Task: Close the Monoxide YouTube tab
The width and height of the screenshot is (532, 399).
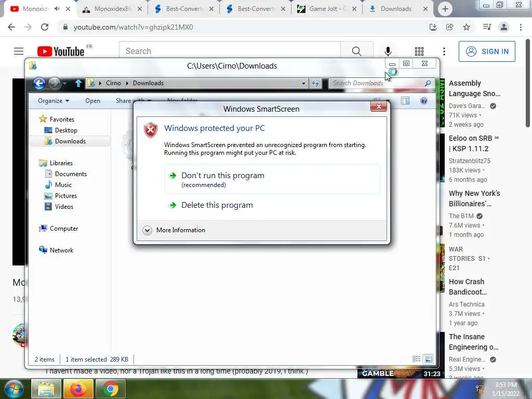Action: [x=68, y=9]
